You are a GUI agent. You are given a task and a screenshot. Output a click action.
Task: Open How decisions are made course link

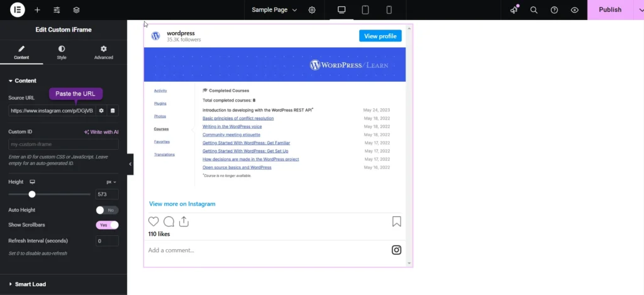(x=250, y=159)
